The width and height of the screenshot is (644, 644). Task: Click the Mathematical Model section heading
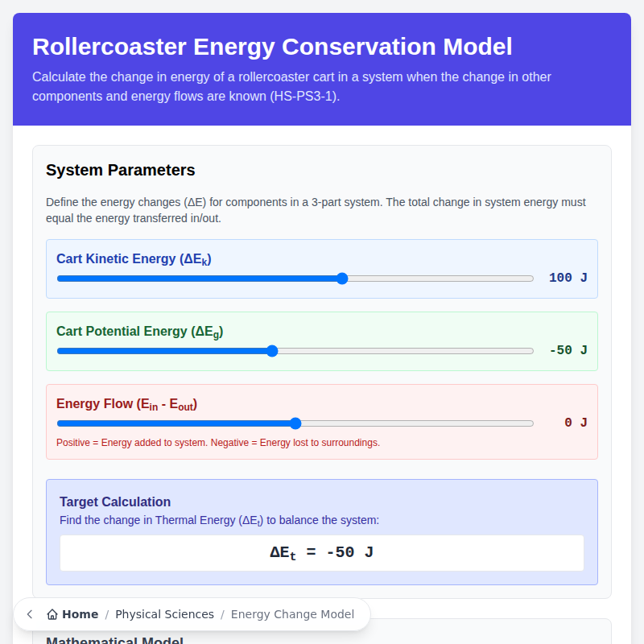click(x=114, y=640)
